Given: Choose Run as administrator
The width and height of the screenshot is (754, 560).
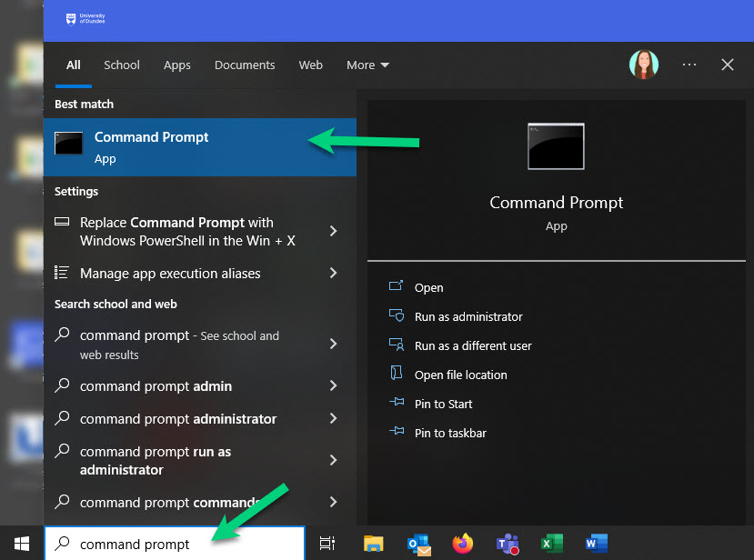Looking at the screenshot, I should click(x=468, y=316).
